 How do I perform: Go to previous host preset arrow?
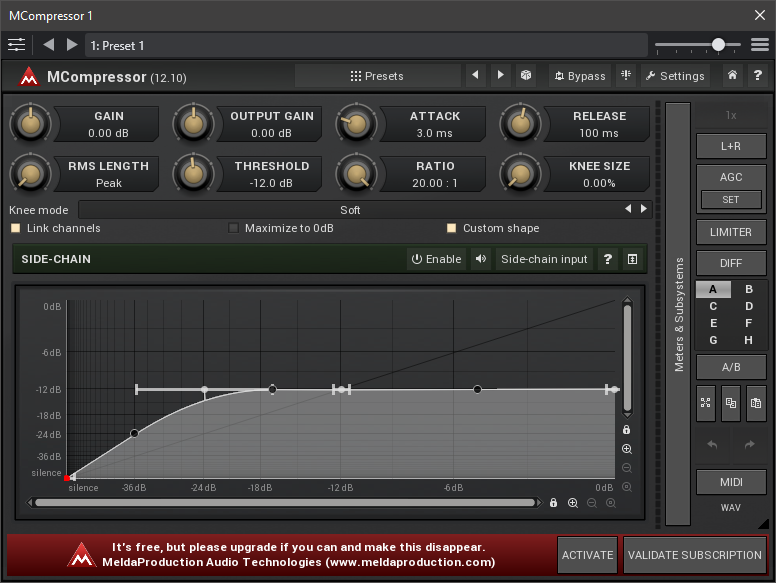click(48, 45)
